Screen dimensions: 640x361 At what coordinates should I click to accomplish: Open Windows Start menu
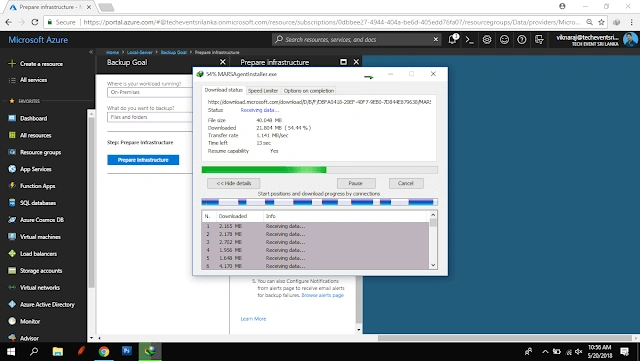(x=11, y=352)
